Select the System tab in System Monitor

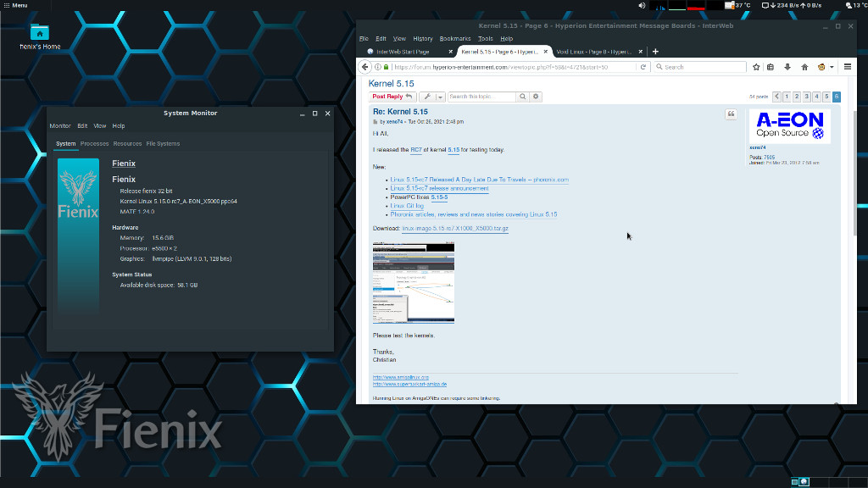[65, 143]
